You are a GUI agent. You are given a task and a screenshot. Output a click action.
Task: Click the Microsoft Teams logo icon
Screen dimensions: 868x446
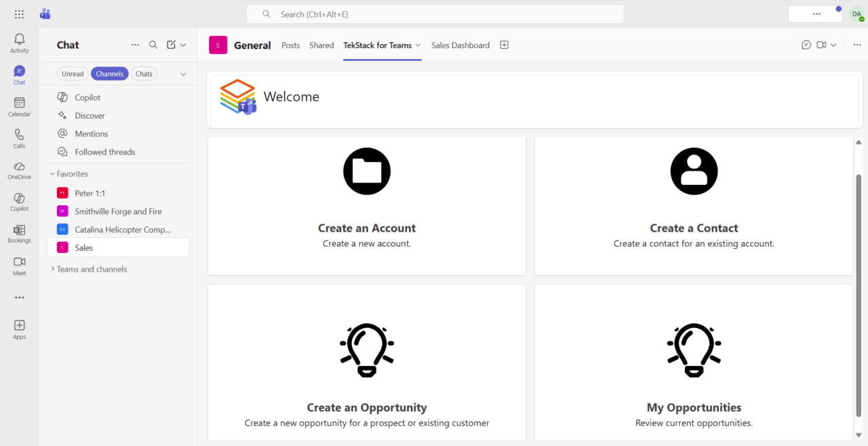point(45,14)
